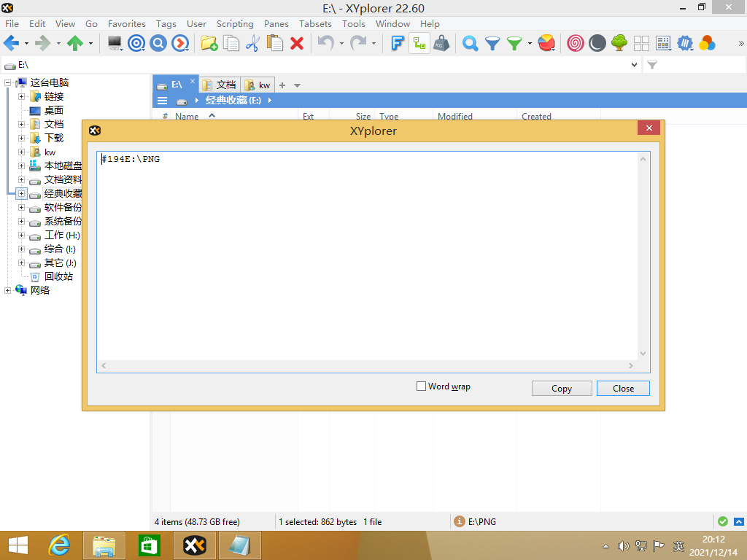Click the horizontal scrollbar right arrow in the dialog
Viewport: 747px width, 560px height.
[631, 365]
